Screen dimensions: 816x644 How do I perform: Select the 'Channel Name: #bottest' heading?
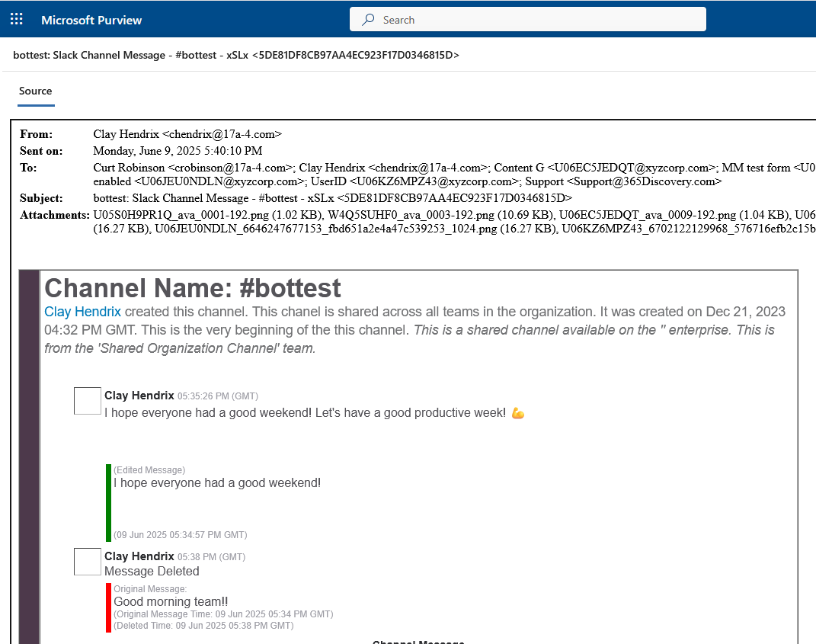pos(193,288)
